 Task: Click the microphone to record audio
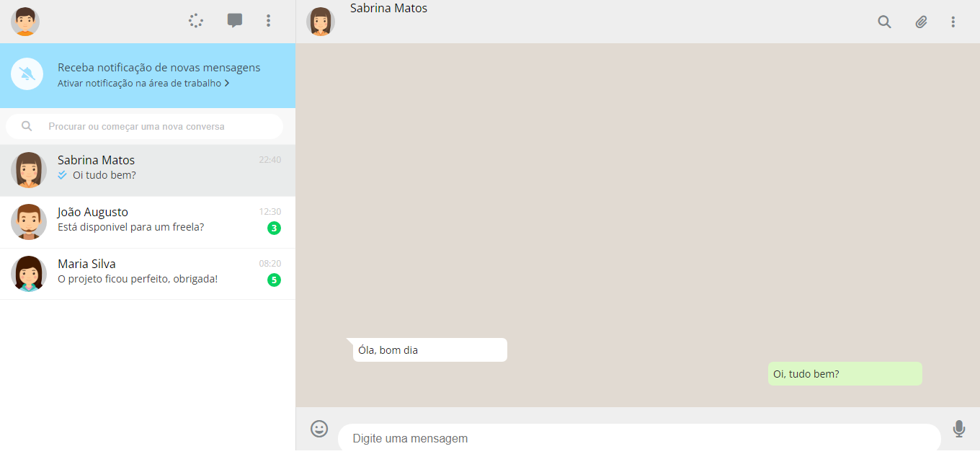[959, 429]
